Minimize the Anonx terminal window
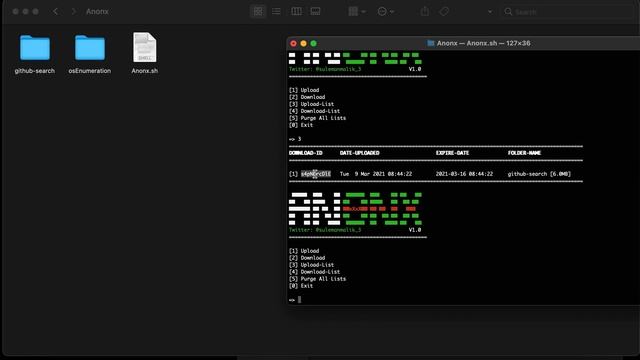Screen dimensions: 640x360 click(x=303, y=43)
